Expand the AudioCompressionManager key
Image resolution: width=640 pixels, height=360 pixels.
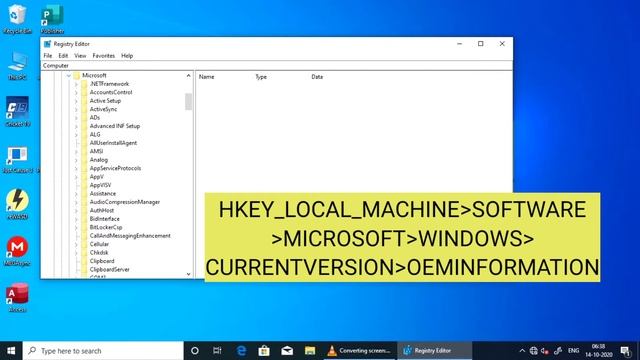(x=76, y=202)
